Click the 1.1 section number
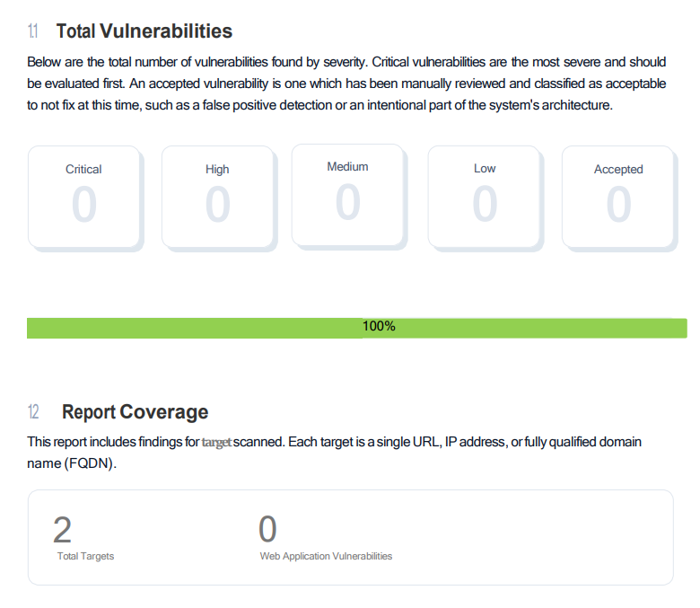Image resolution: width=700 pixels, height=608 pixels. pos(33,31)
